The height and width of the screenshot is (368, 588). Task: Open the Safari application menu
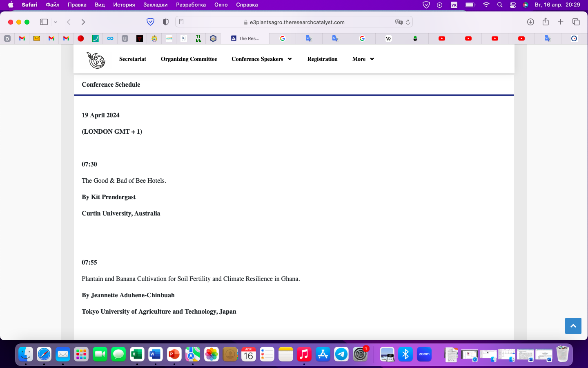29,5
